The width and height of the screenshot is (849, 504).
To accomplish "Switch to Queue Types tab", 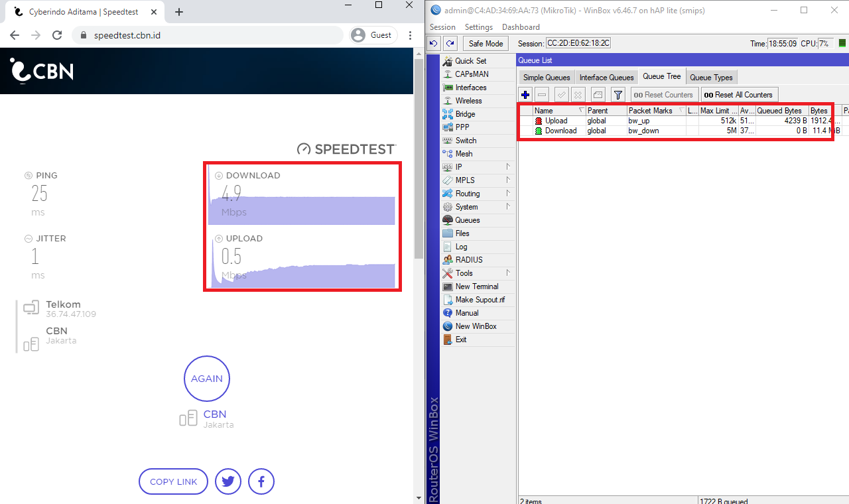I will click(711, 78).
